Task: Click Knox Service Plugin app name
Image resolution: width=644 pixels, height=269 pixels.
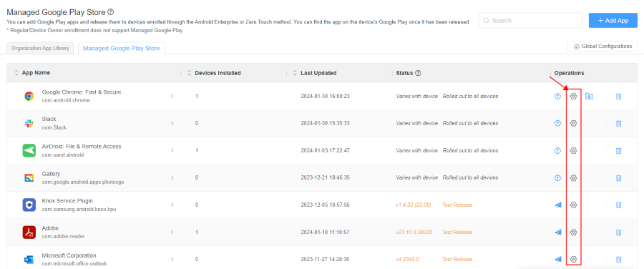Action: [x=67, y=201]
